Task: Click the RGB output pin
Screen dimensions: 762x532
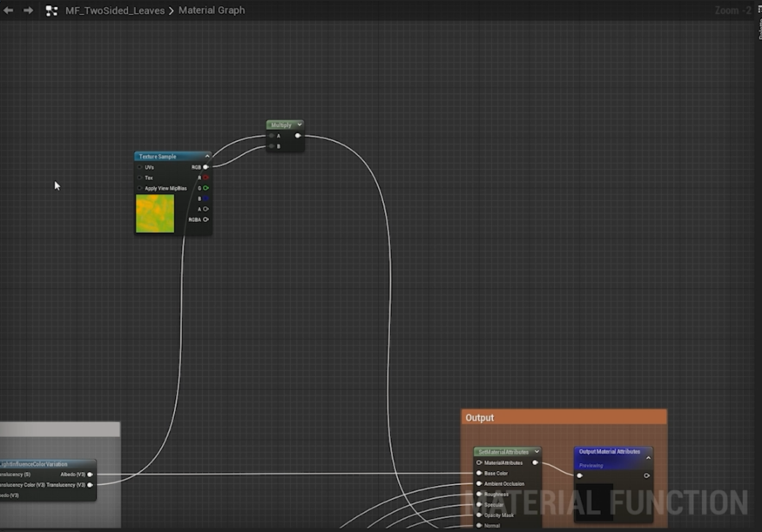Action: 206,167
